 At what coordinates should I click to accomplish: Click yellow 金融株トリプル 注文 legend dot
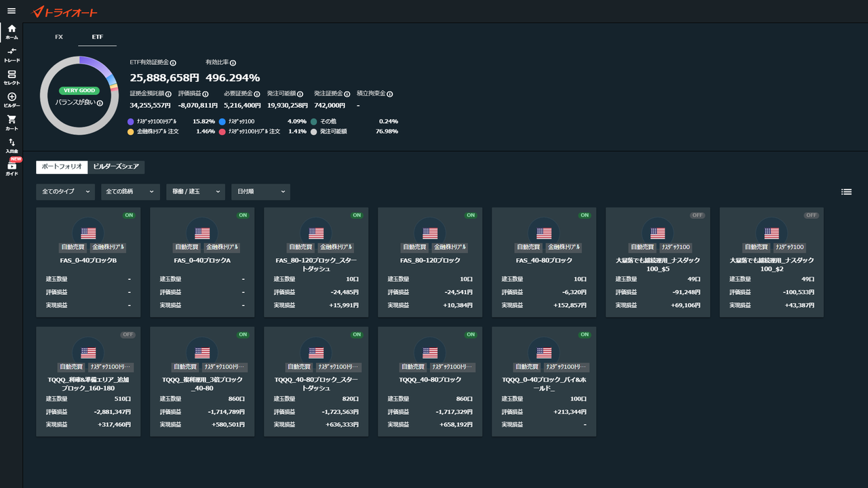click(130, 131)
